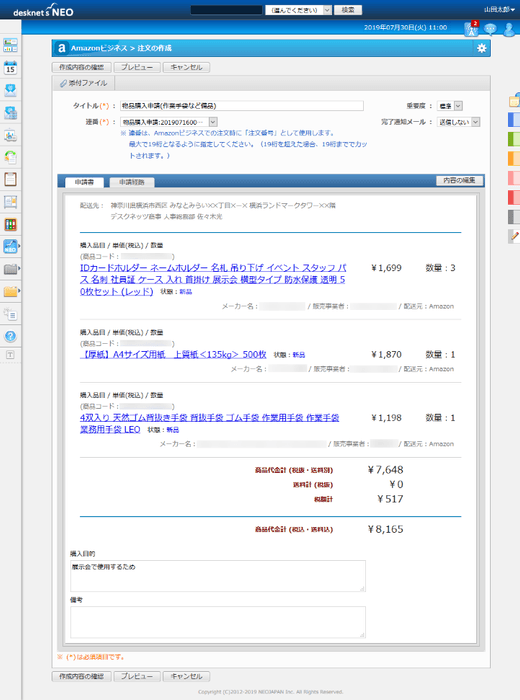Select the gray sticky note color tab
Screen dimensions: 520x700
click(x=514, y=217)
